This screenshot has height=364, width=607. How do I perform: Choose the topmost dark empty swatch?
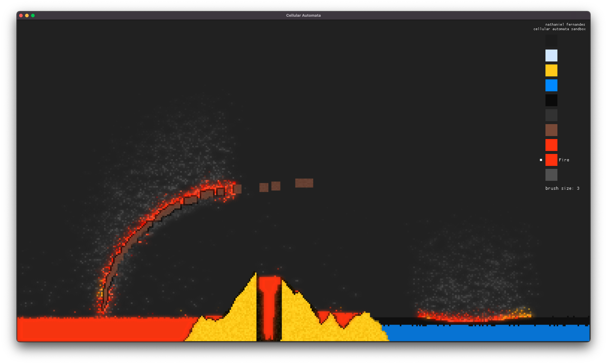551,41
